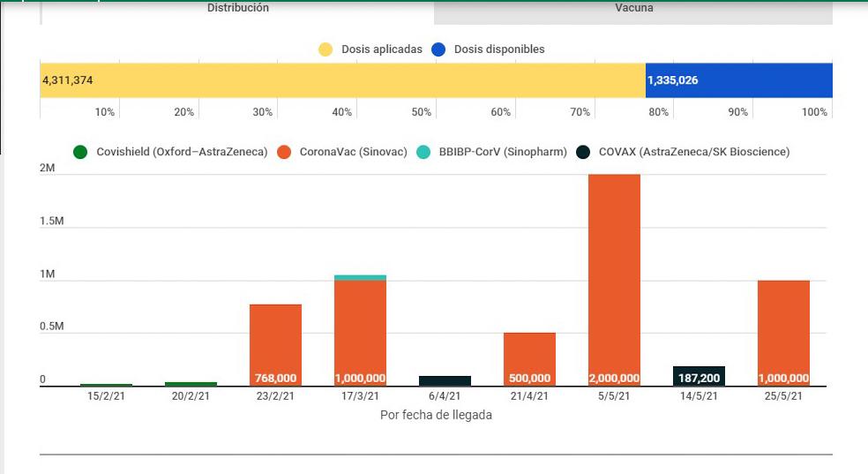Select the orange bar dated 17/3/21
The height and width of the screenshot is (474, 868).
[360, 333]
